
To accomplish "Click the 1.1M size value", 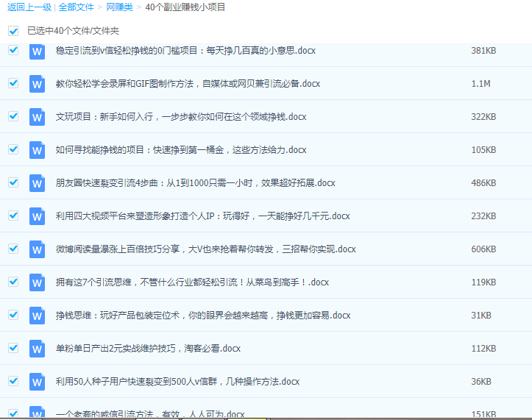I will click(480, 84).
